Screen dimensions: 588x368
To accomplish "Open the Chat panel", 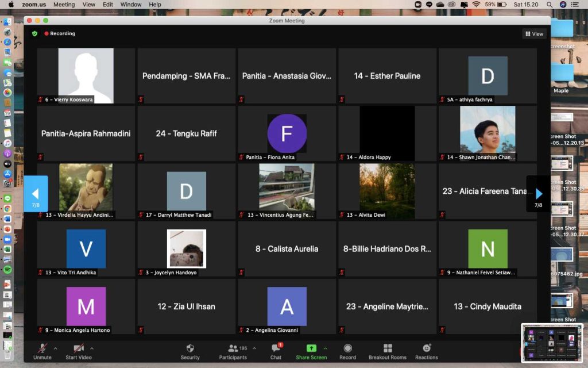I will [276, 348].
